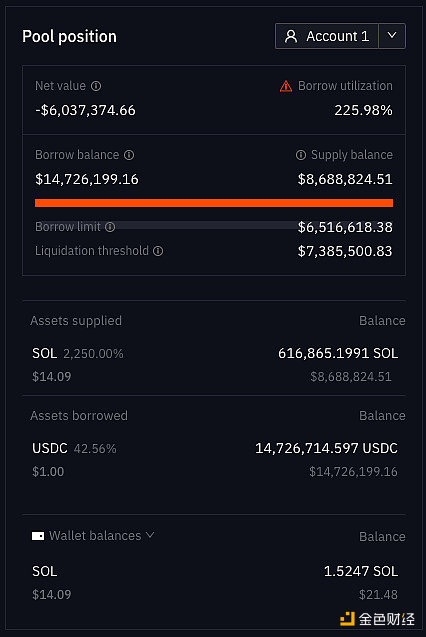The height and width of the screenshot is (637, 426).
Task: Click the wallet SOL balance row
Action: [x=214, y=583]
